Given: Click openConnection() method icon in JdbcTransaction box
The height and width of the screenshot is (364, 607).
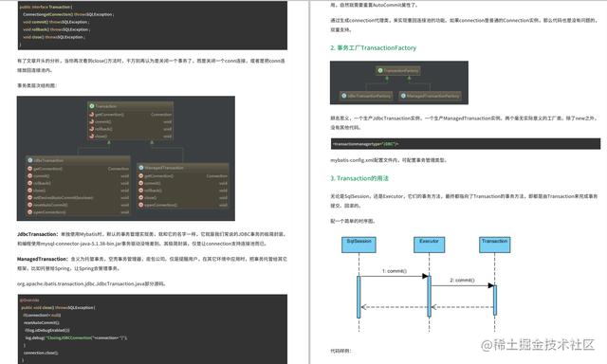Looking at the screenshot, I should pos(29,212).
